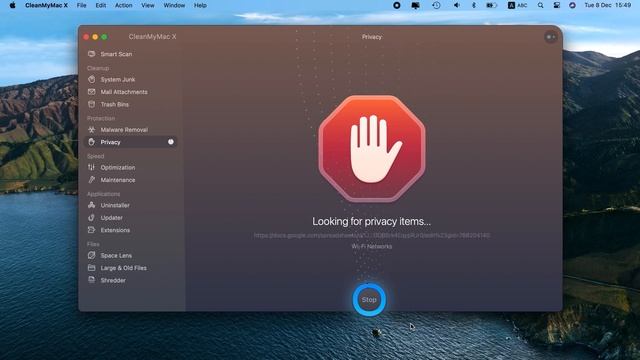Click the Privacy scanning progress indicator

(x=171, y=142)
